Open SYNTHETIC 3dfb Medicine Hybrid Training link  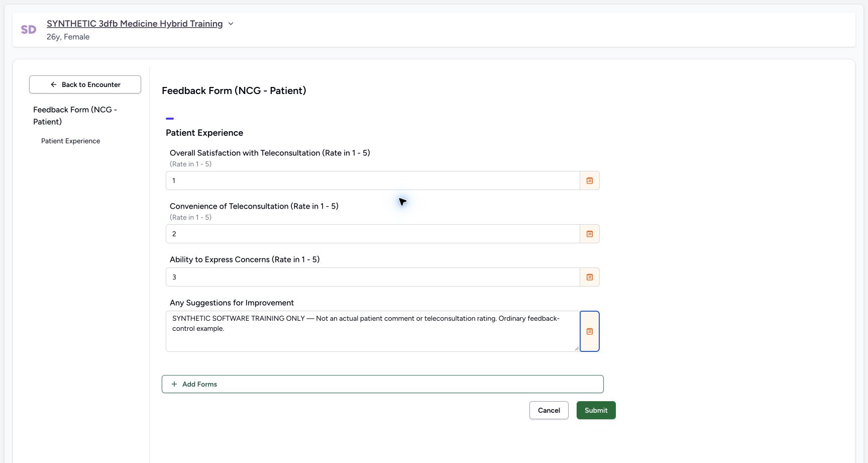click(135, 24)
